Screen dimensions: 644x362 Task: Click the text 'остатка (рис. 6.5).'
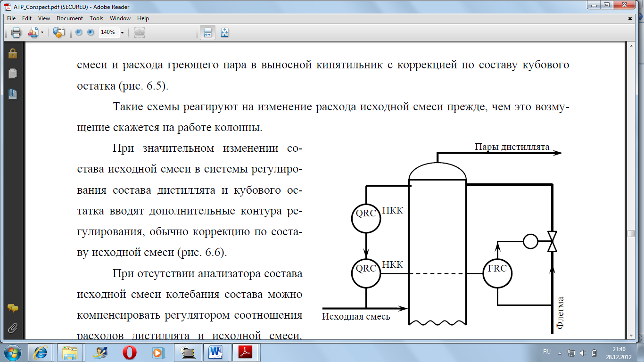click(123, 87)
